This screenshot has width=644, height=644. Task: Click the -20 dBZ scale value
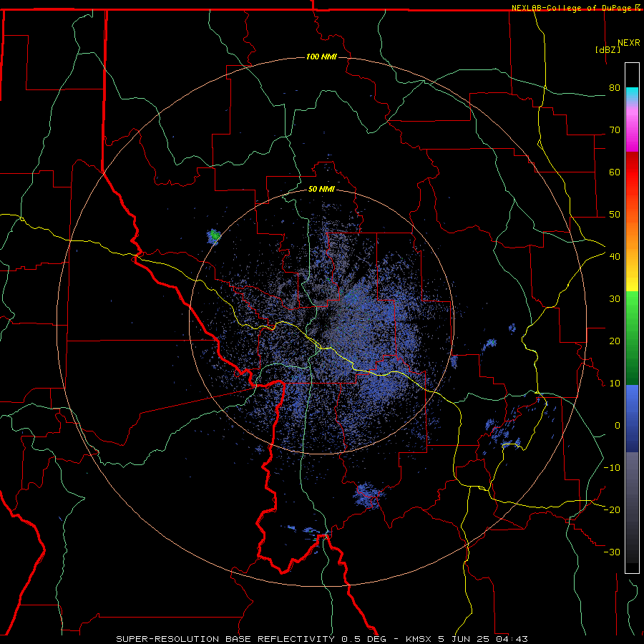[612, 510]
